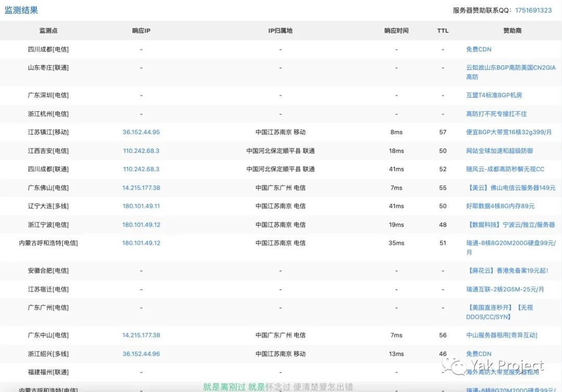The width and height of the screenshot is (562, 392).
Task: Open 随风云-成都高防秒解无视CC sponsor link
Action: pyautogui.click(x=505, y=169)
